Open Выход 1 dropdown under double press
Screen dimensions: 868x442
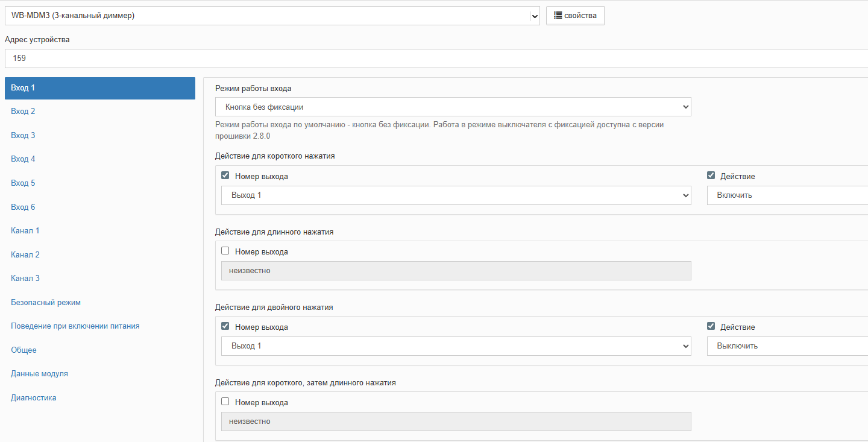pyautogui.click(x=456, y=346)
